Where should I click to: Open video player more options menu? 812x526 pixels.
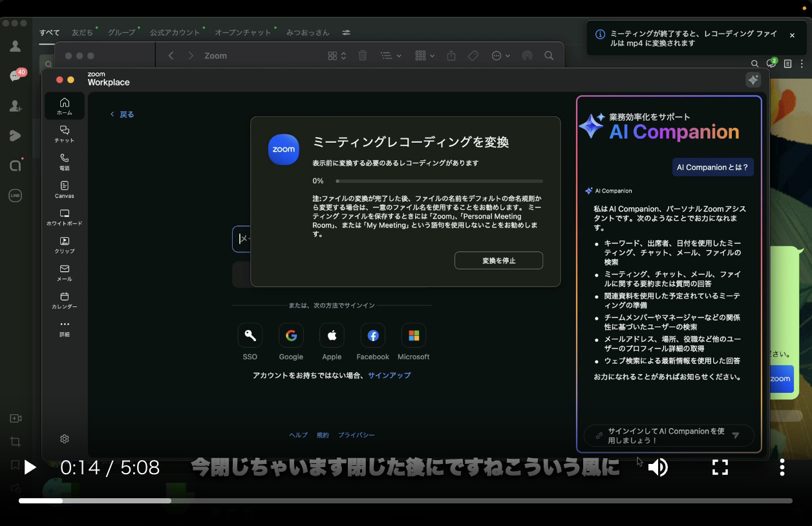(782, 467)
